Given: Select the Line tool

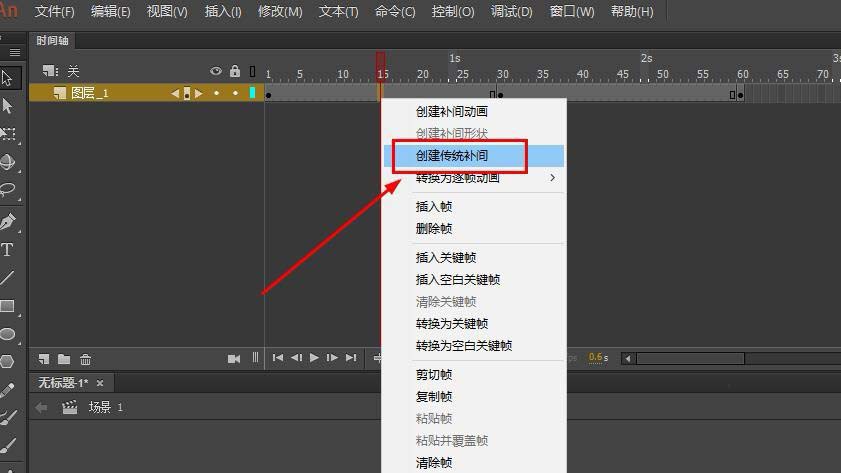Looking at the screenshot, I should (8, 277).
